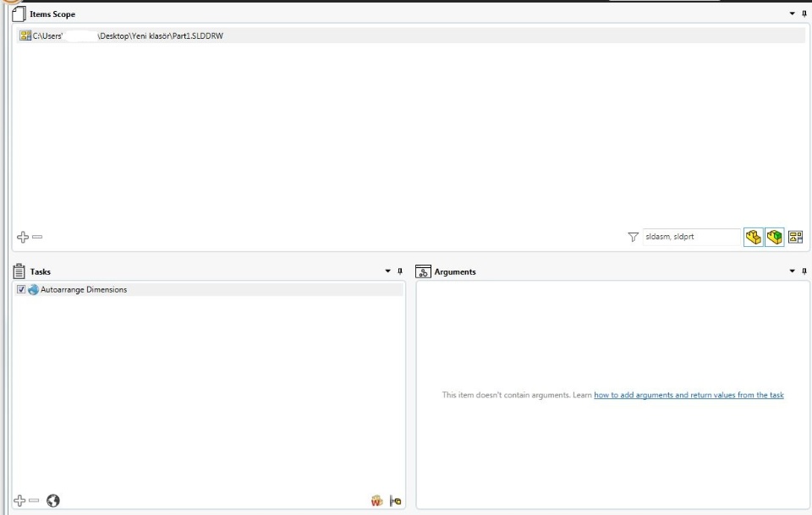Toggle the yellow part file filter icon
Image resolution: width=812 pixels, height=515 pixels.
point(754,237)
